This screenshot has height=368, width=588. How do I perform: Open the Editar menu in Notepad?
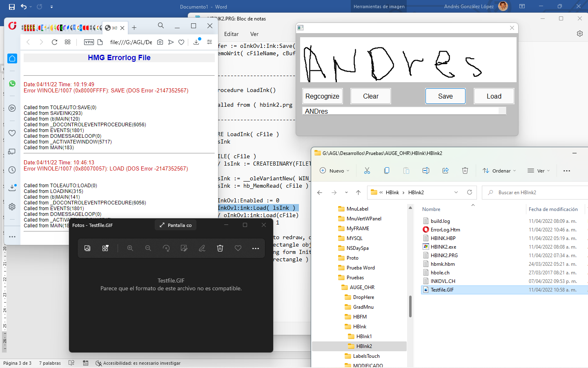pyautogui.click(x=231, y=34)
